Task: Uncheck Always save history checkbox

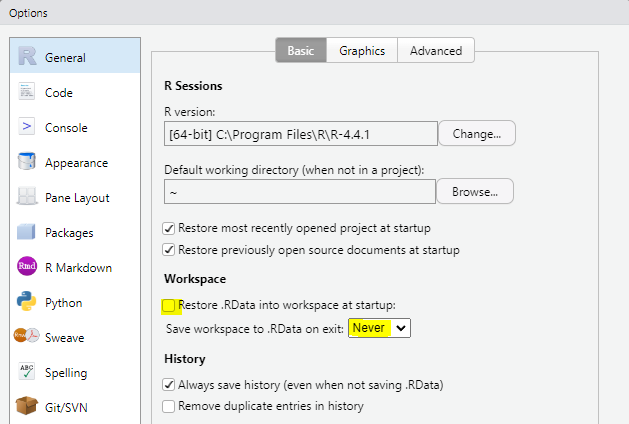Action: pos(168,385)
